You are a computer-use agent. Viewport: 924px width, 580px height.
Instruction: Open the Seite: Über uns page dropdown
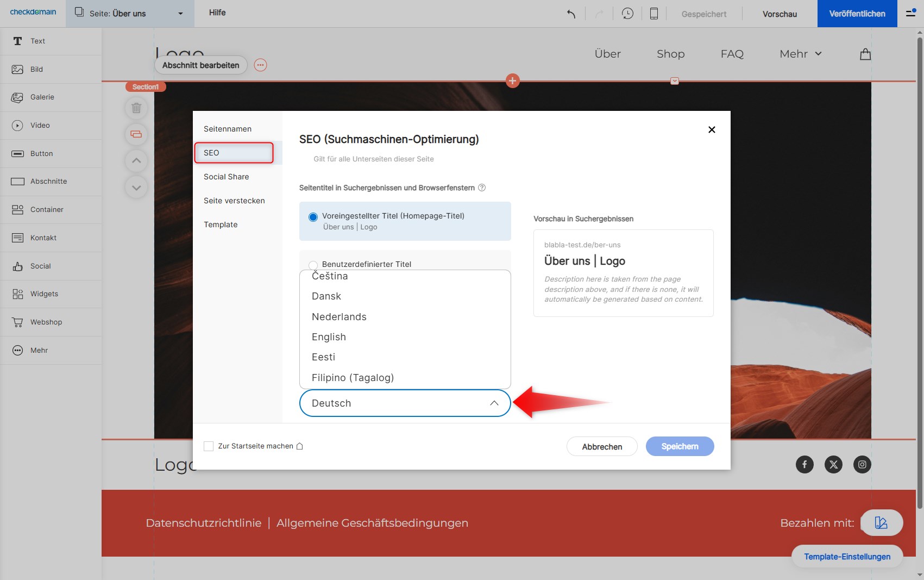point(130,14)
